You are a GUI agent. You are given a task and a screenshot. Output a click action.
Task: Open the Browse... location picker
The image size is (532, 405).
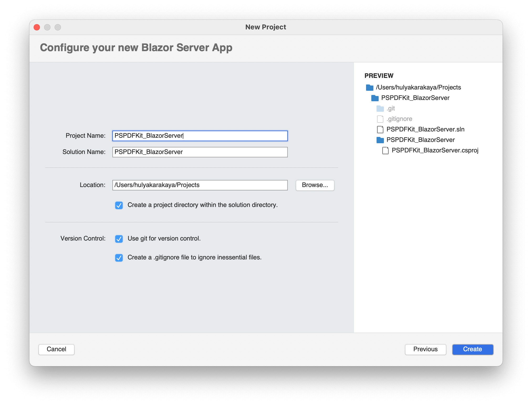315,185
